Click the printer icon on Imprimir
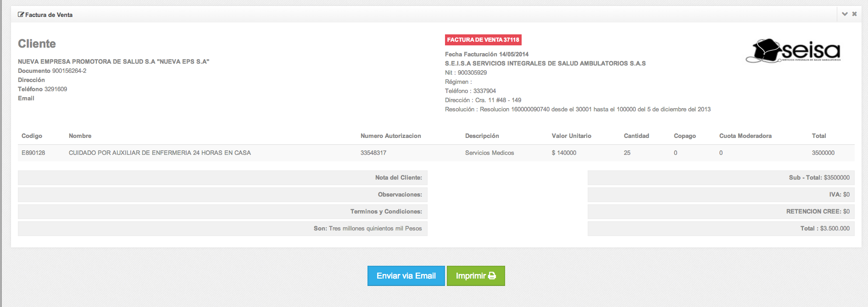Screen dimensions: 868x307 [492, 276]
